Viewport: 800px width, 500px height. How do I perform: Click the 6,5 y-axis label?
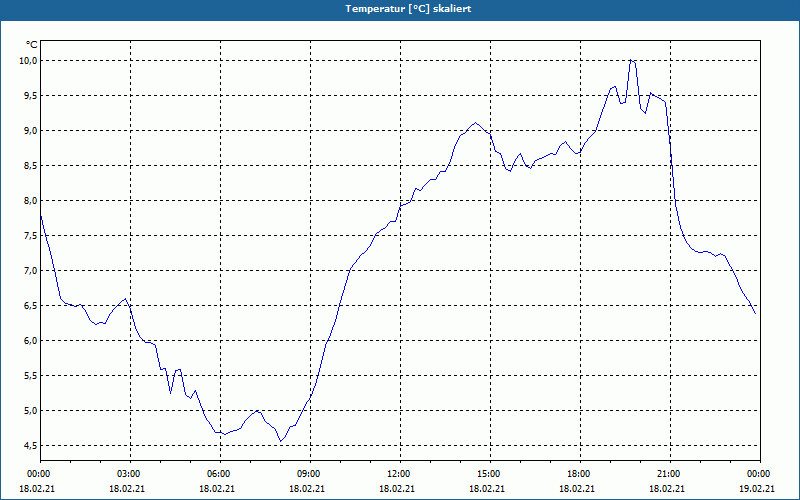[x=31, y=306]
